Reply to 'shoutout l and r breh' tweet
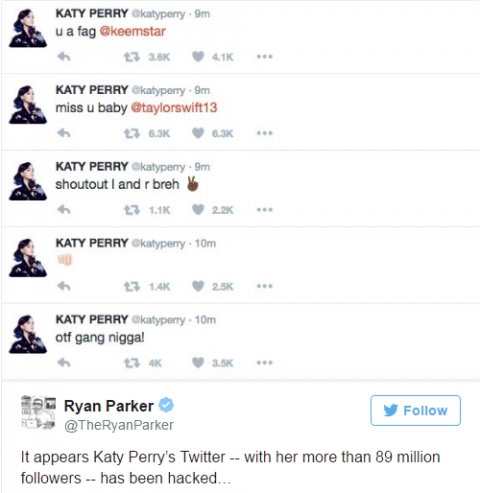Image resolution: width=480 pixels, height=493 pixels. coord(64,210)
